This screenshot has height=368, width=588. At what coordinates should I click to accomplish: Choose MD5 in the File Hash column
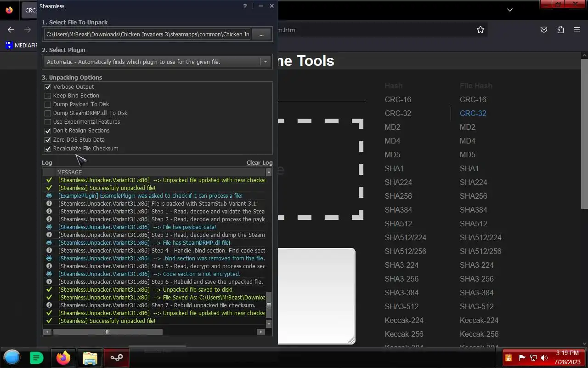coord(468,155)
